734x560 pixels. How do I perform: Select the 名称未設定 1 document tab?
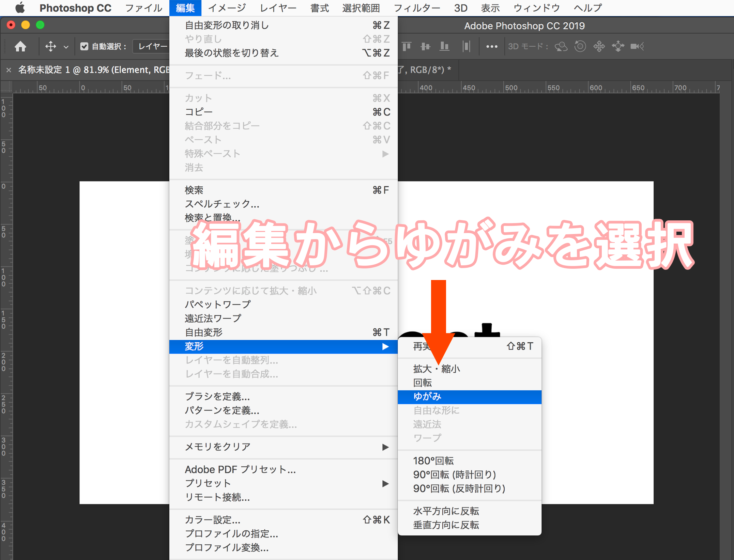94,70
